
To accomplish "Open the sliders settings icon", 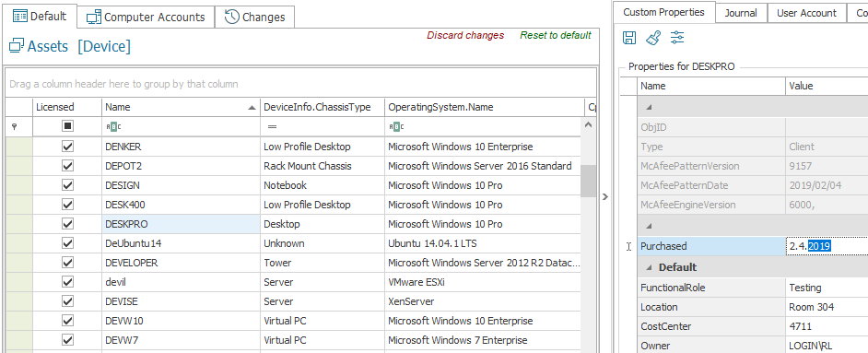I will click(677, 38).
